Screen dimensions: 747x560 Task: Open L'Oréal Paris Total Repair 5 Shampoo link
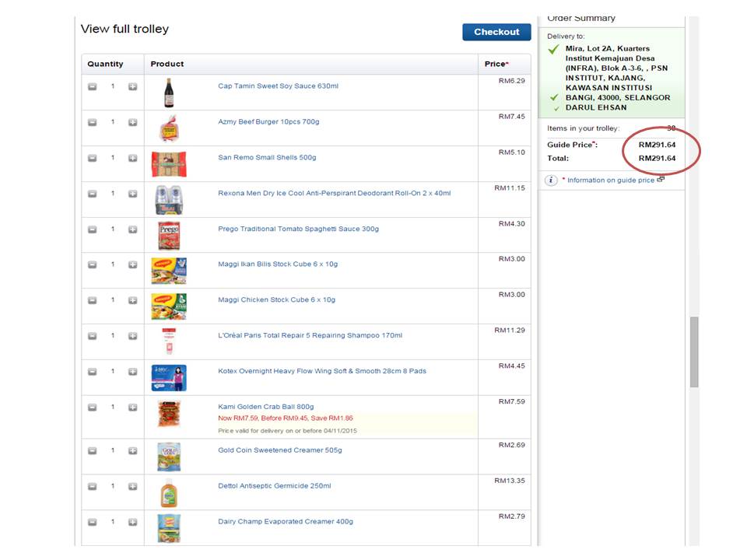[310, 336]
